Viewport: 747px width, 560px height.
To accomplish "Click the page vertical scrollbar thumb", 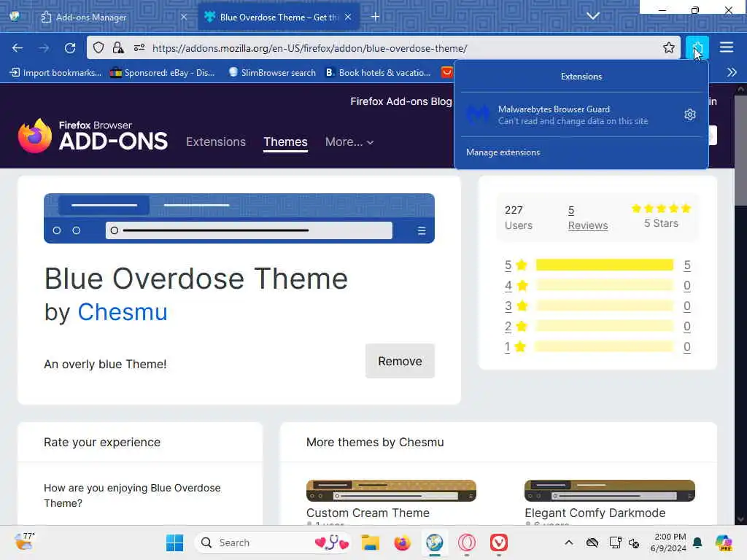I will click(x=740, y=150).
